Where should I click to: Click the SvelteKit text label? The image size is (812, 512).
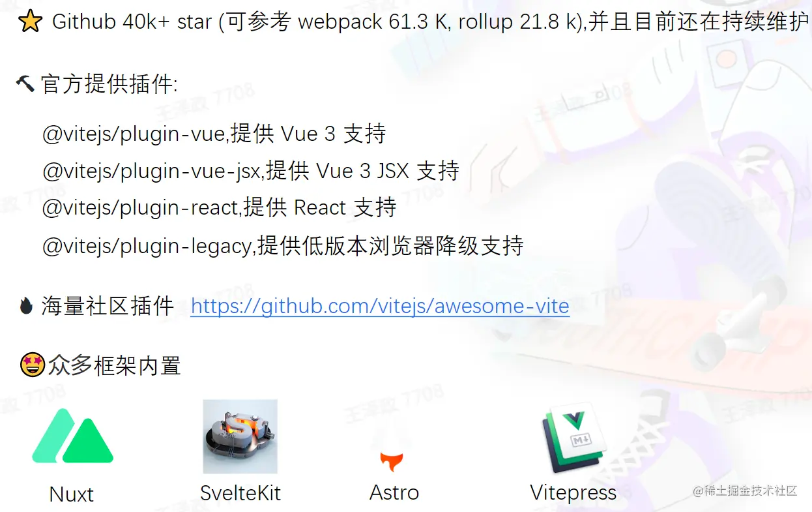[240, 493]
